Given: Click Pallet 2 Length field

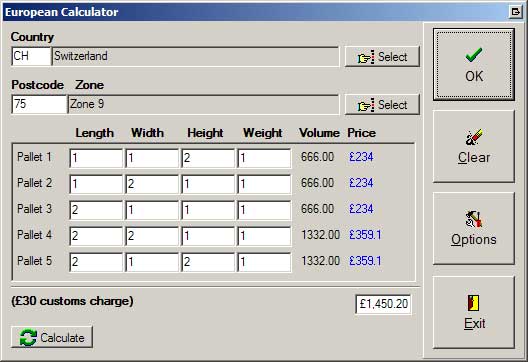Looking at the screenshot, I should (x=96, y=184).
